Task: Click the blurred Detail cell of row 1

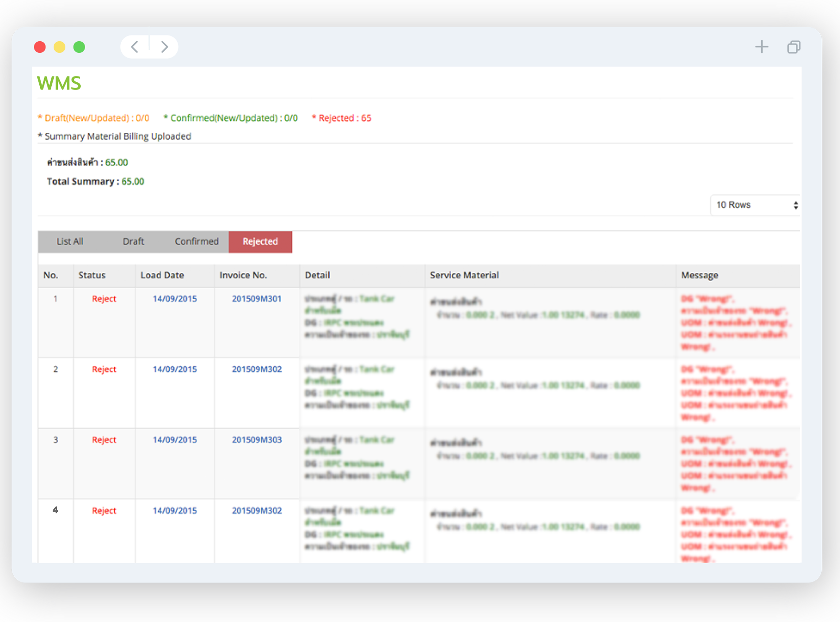Action: tap(362, 323)
